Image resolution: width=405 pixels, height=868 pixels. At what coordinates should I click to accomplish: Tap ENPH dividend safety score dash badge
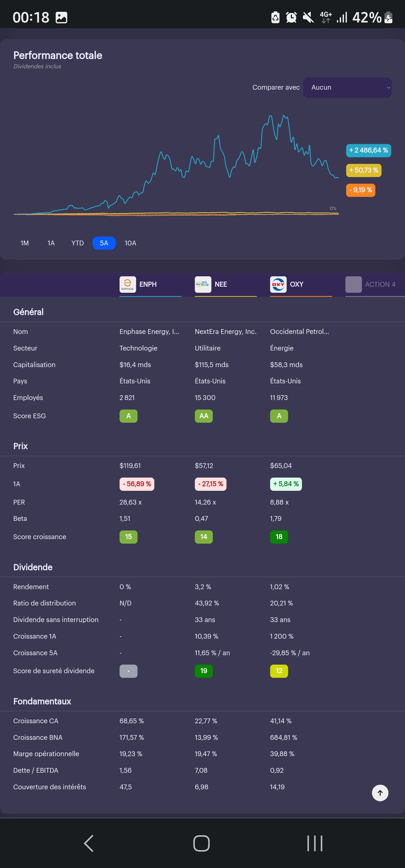click(129, 671)
